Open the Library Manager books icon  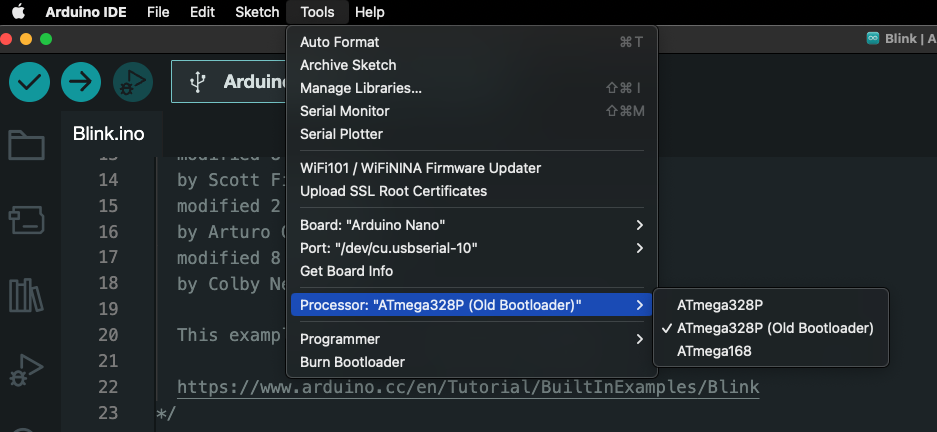coord(26,295)
